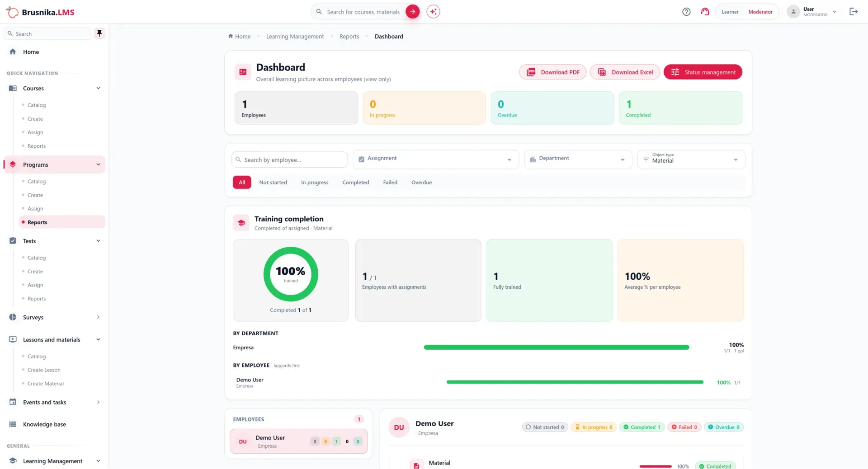Click the logout icon in the header
This screenshot has width=868, height=469.
[854, 12]
